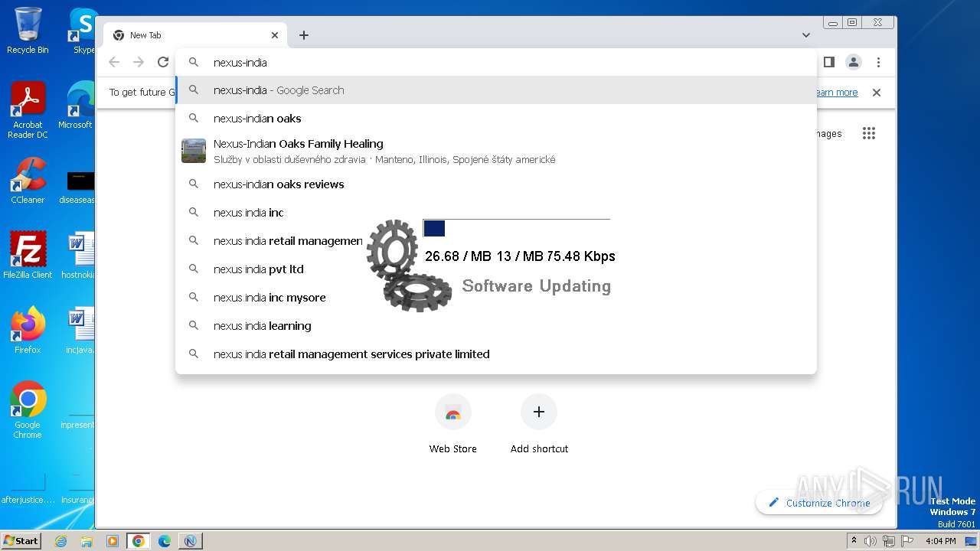The height and width of the screenshot is (551, 980).
Task: Click the N application taskbar icon
Action: pos(191,541)
